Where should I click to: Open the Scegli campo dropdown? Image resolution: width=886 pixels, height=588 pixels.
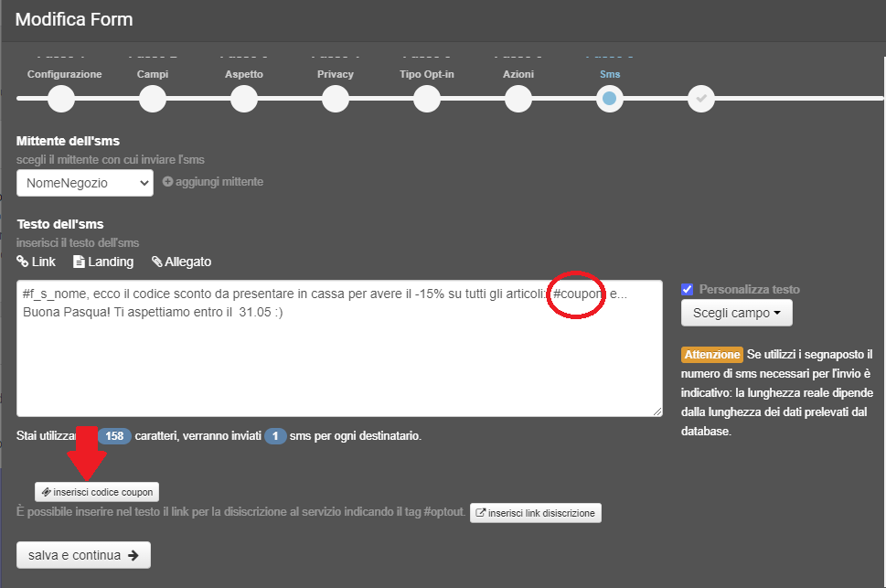736,313
